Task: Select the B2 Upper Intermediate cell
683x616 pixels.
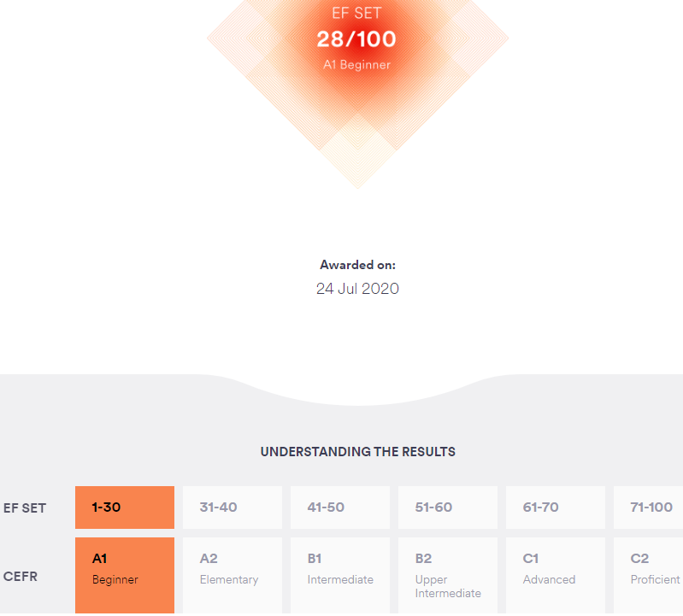Action: coord(448,574)
